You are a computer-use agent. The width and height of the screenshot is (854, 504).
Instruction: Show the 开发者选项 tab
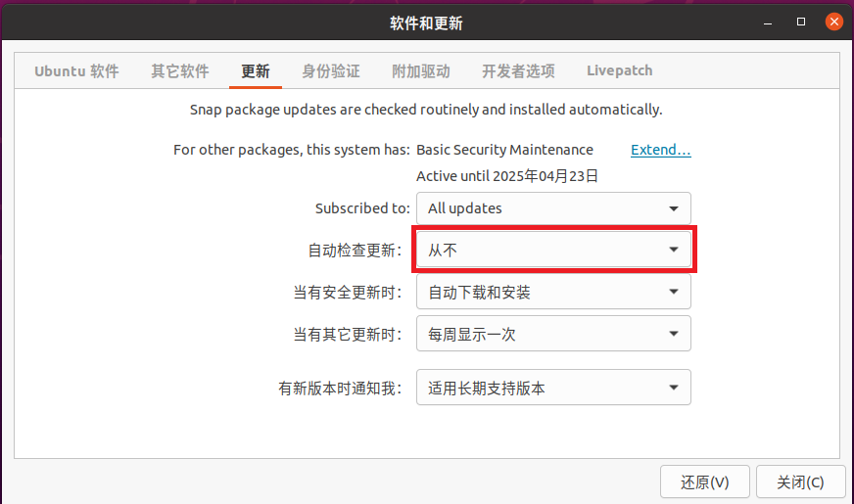518,70
